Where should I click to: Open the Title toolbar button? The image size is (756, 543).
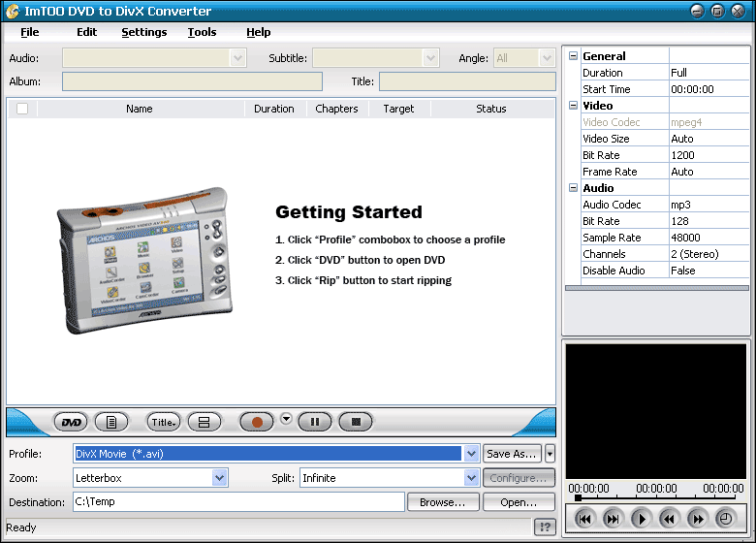(x=164, y=423)
